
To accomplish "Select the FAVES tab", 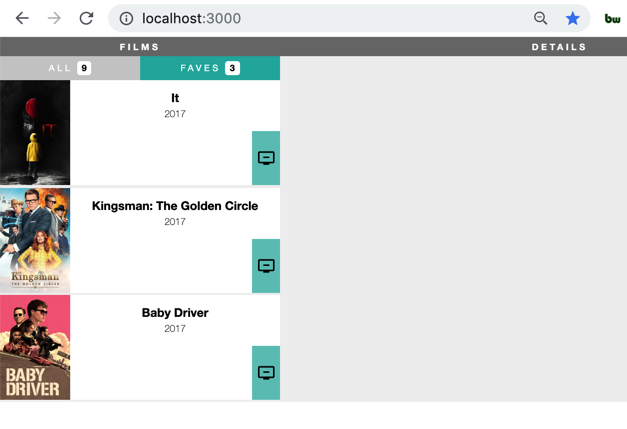I will coord(210,68).
